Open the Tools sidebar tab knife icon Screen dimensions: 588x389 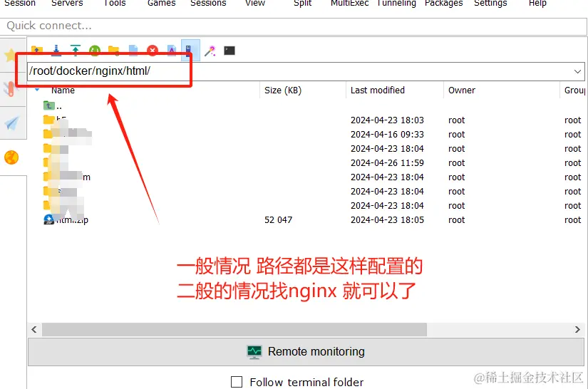pyautogui.click(x=11, y=89)
